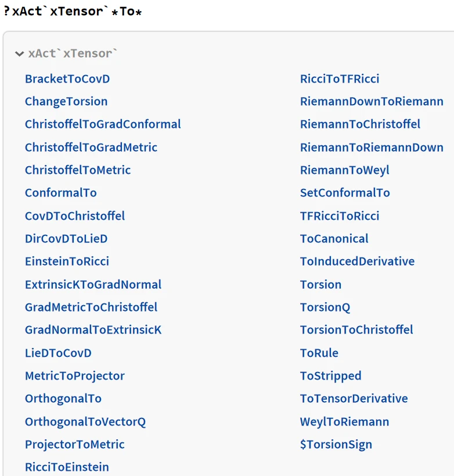Open the OrthogonalToVectorQ link
This screenshot has width=454, height=476.
[x=85, y=422]
